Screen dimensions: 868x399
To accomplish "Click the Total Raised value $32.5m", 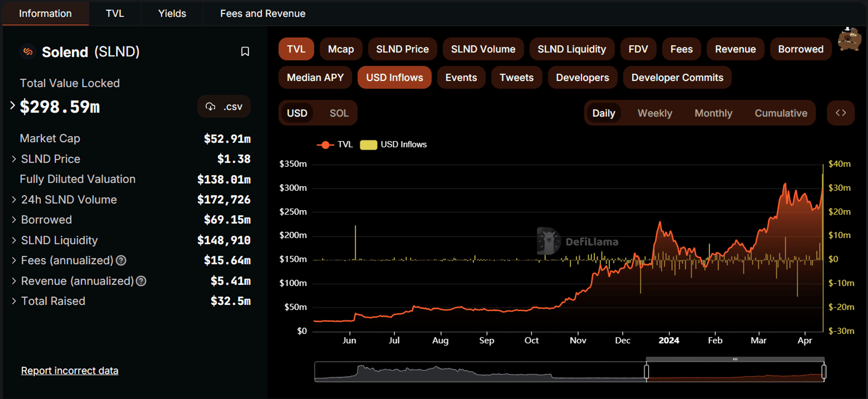I will click(231, 301).
